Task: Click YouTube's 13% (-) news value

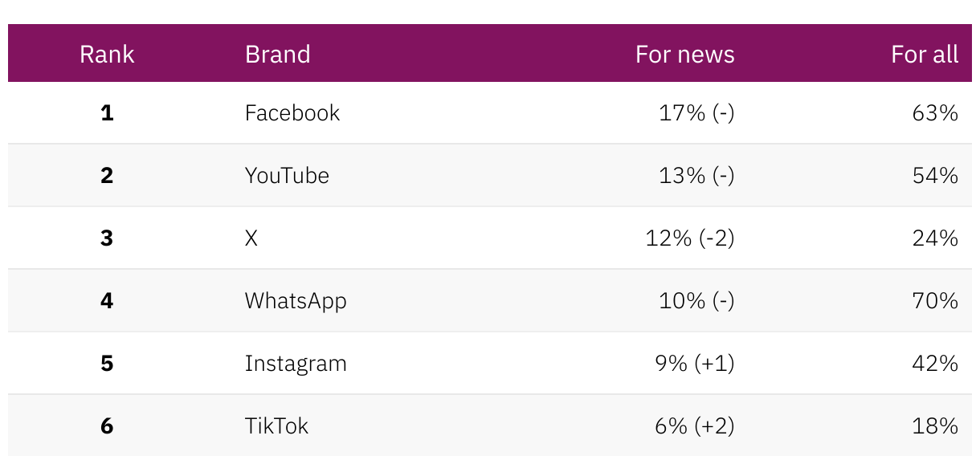Action: (x=696, y=176)
